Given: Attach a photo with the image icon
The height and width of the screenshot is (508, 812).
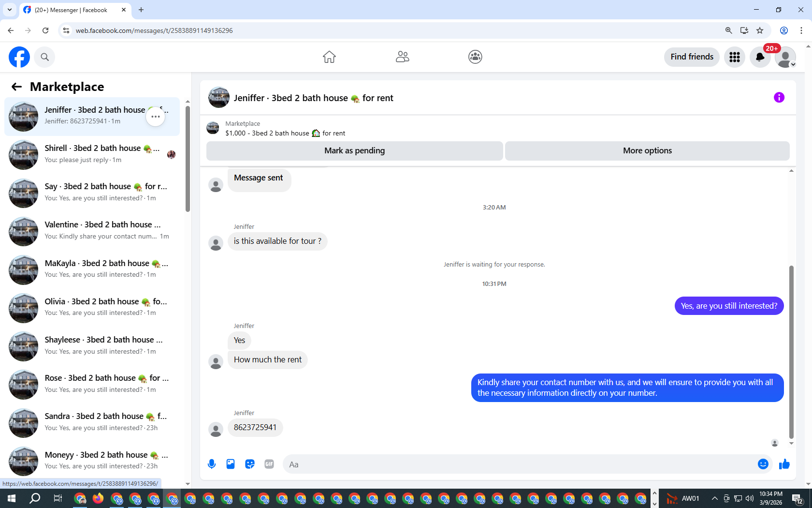Looking at the screenshot, I should tap(231, 464).
